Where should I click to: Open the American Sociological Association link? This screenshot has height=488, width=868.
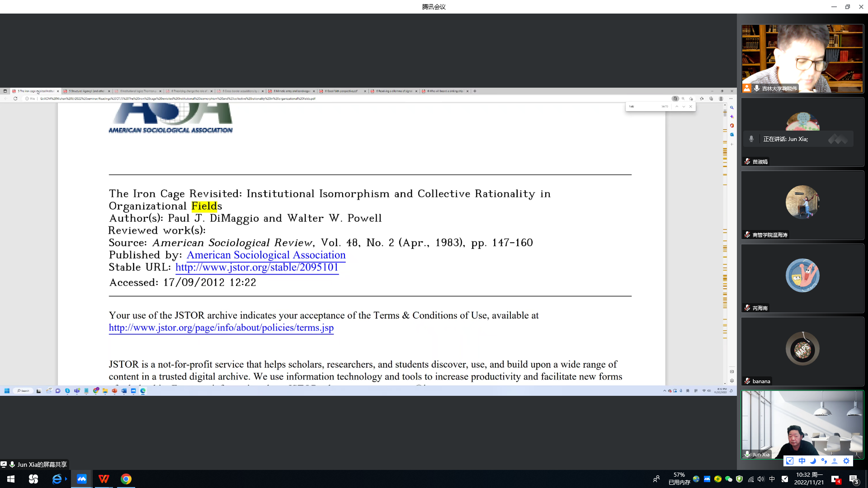[266, 255]
